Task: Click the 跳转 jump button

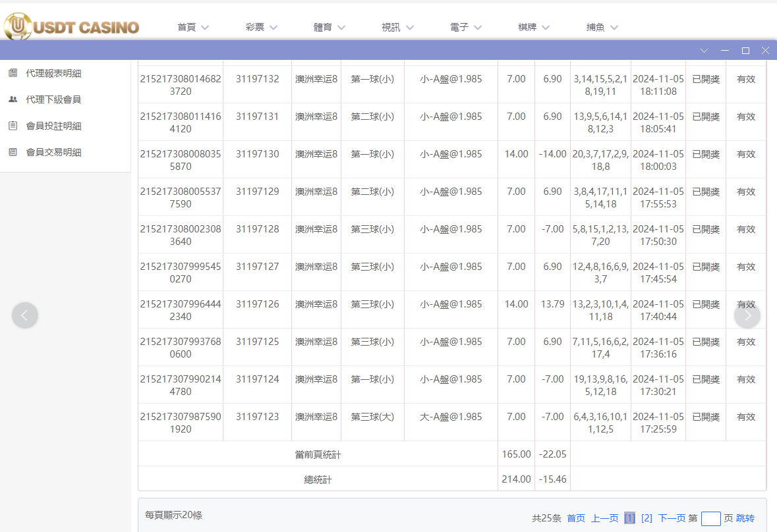Action: click(745, 518)
